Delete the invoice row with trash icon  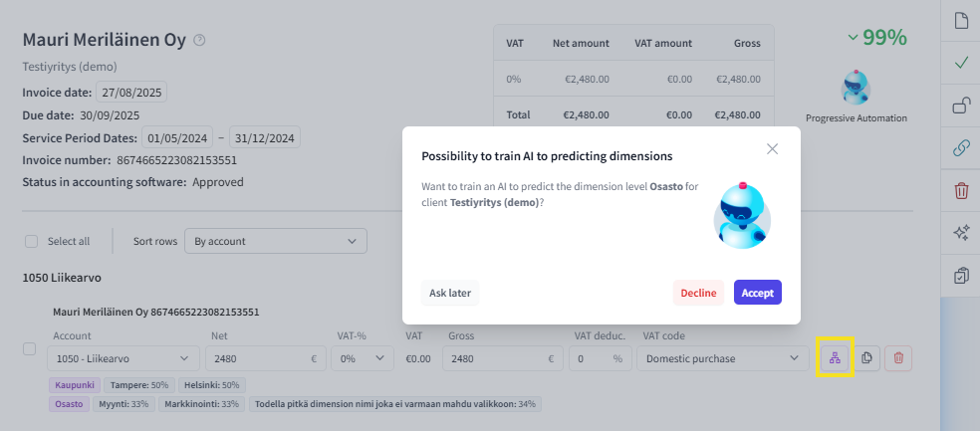pos(898,358)
